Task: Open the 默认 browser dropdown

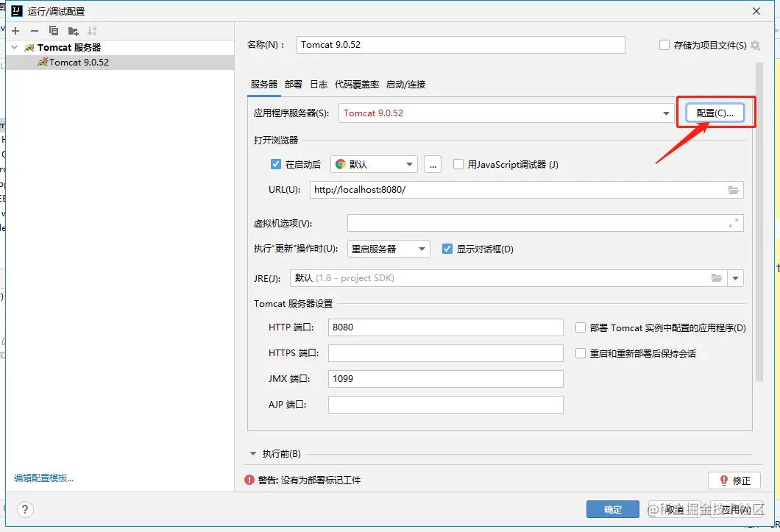Action: click(374, 164)
